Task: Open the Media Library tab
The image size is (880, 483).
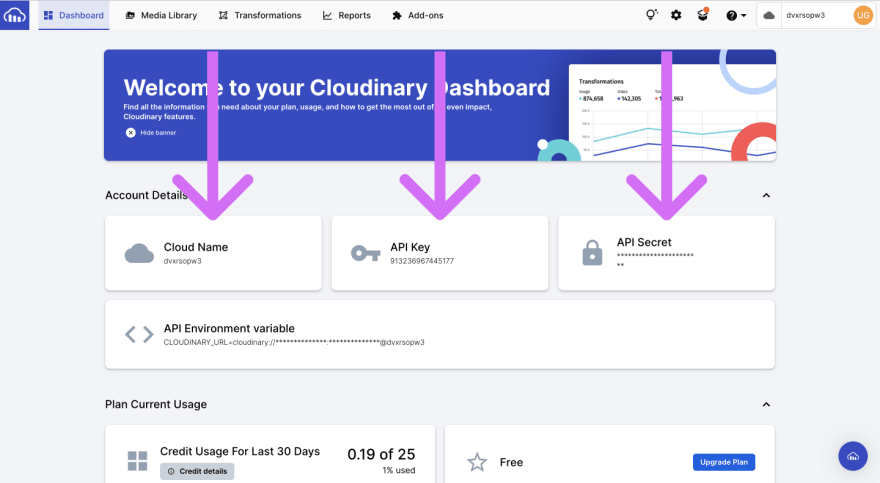Action: pos(161,15)
